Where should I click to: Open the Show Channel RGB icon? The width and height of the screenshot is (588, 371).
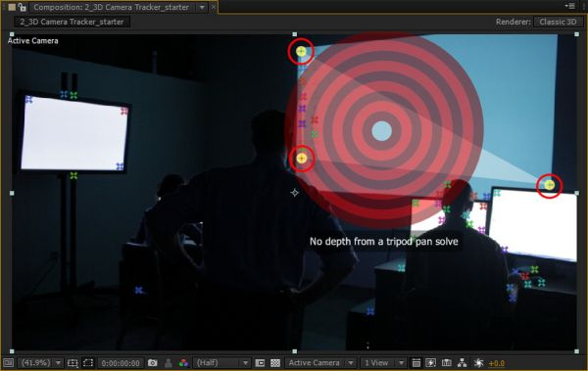click(183, 363)
